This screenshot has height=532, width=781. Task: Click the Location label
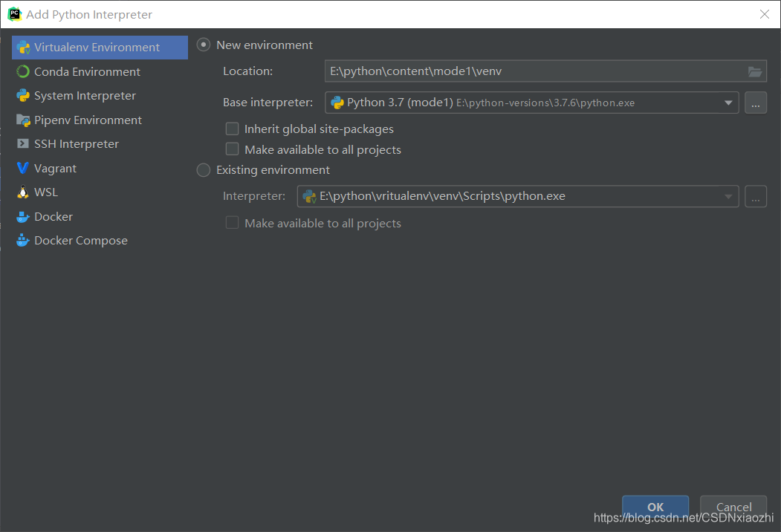click(x=248, y=71)
